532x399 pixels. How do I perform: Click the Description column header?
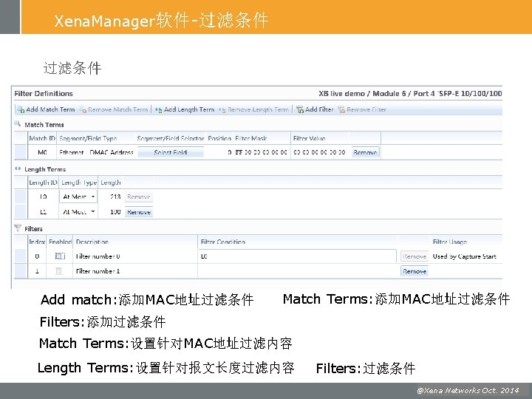[x=92, y=242]
